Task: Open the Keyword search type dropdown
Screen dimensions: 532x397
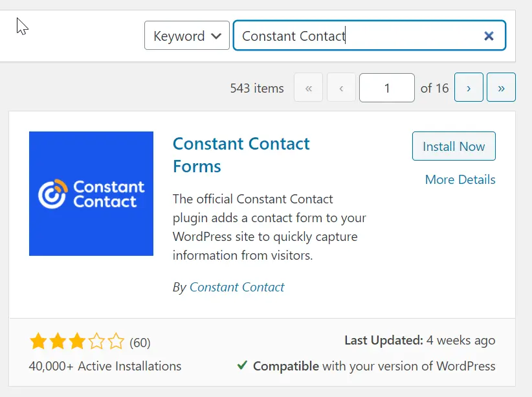Action: coord(186,36)
